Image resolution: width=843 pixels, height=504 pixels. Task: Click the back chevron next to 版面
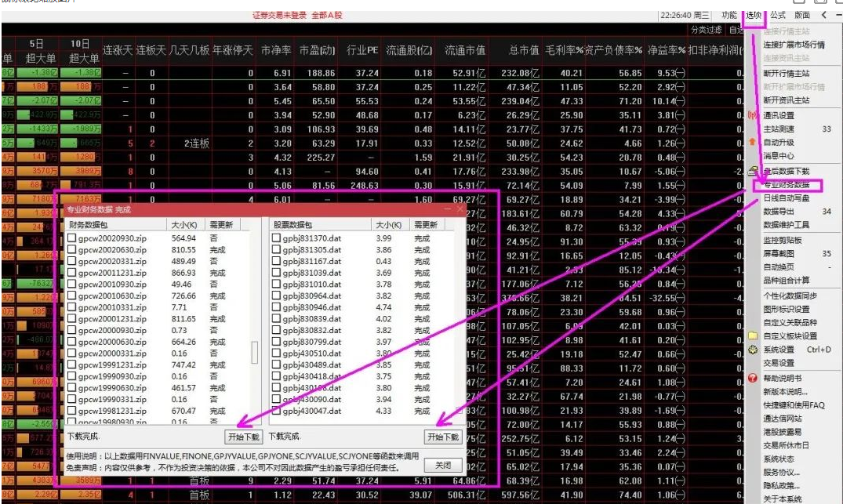point(823,15)
